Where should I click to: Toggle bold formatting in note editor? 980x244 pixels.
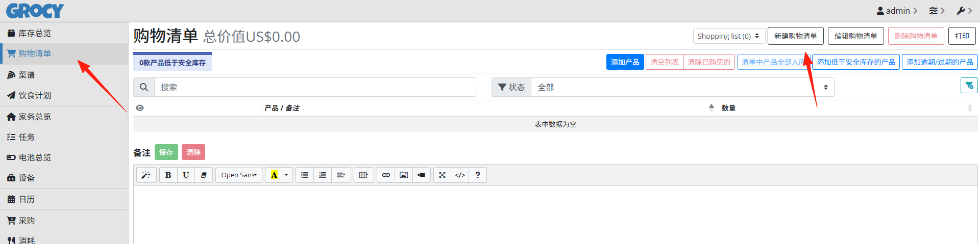pyautogui.click(x=168, y=175)
